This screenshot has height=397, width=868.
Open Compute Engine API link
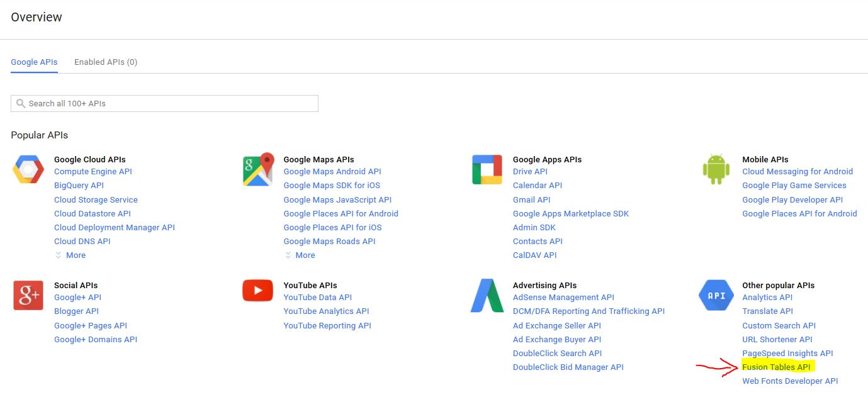pyautogui.click(x=93, y=172)
